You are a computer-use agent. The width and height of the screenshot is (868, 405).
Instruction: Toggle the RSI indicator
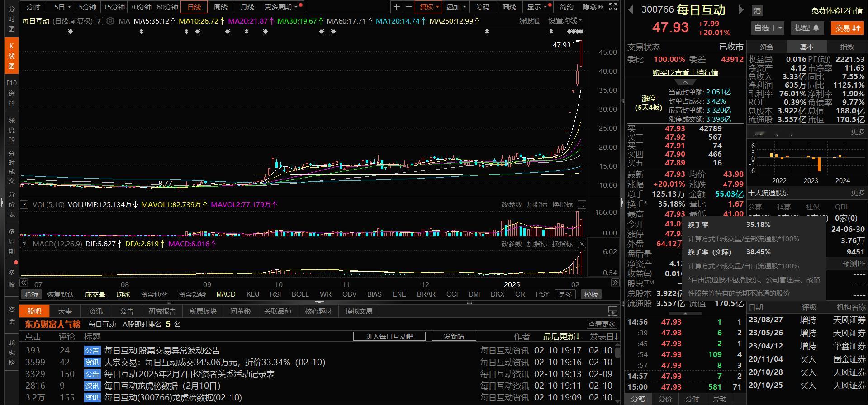275,294
